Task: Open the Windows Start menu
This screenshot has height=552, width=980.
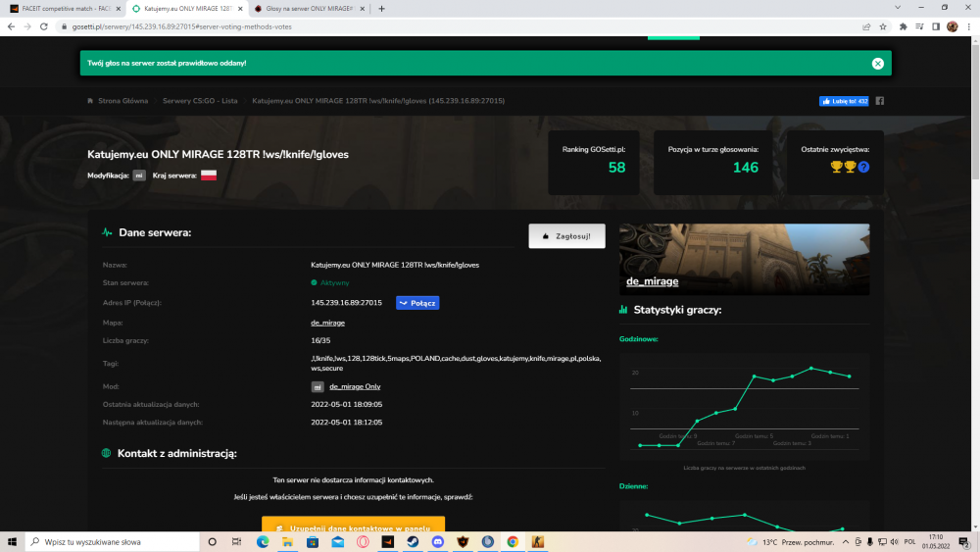Action: click(x=12, y=542)
